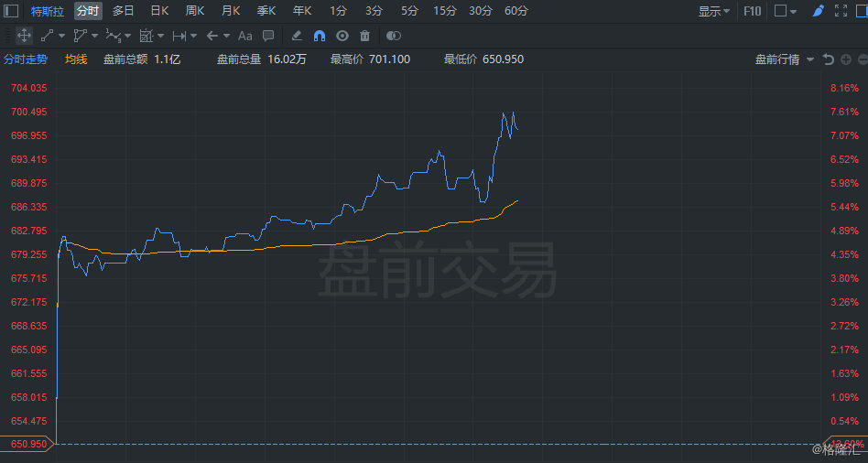
Task: Click the 盘前总量 16.02万 value
Action: 261,59
